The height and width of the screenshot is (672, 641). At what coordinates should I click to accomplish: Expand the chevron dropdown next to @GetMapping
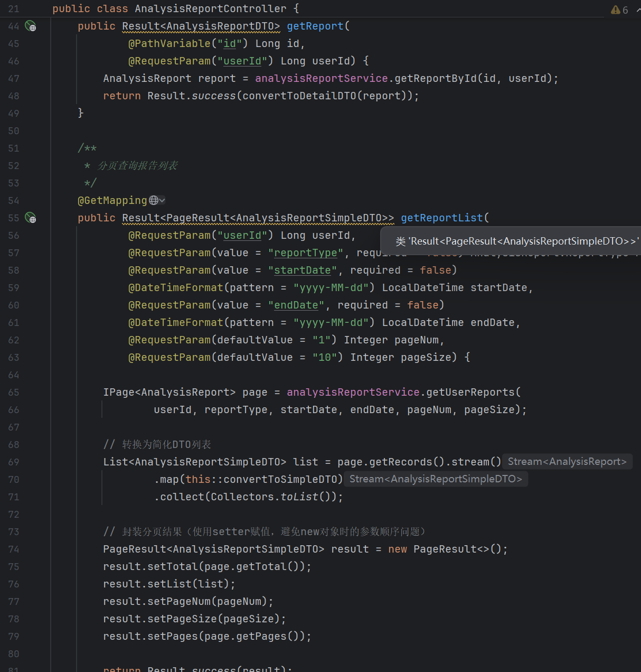point(162,200)
